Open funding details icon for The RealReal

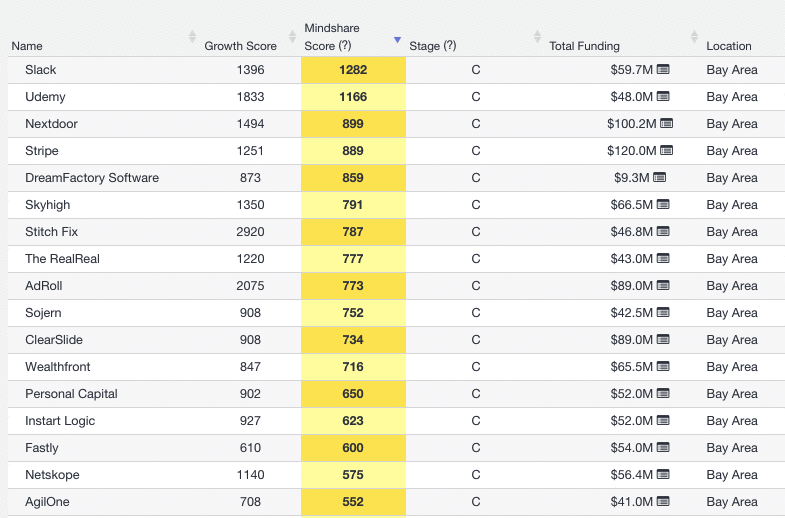pyautogui.click(x=663, y=259)
